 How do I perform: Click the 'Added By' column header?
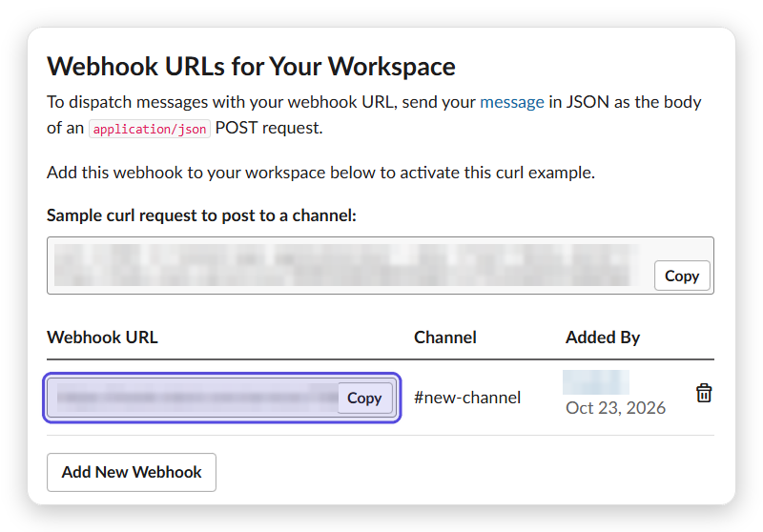[603, 338]
